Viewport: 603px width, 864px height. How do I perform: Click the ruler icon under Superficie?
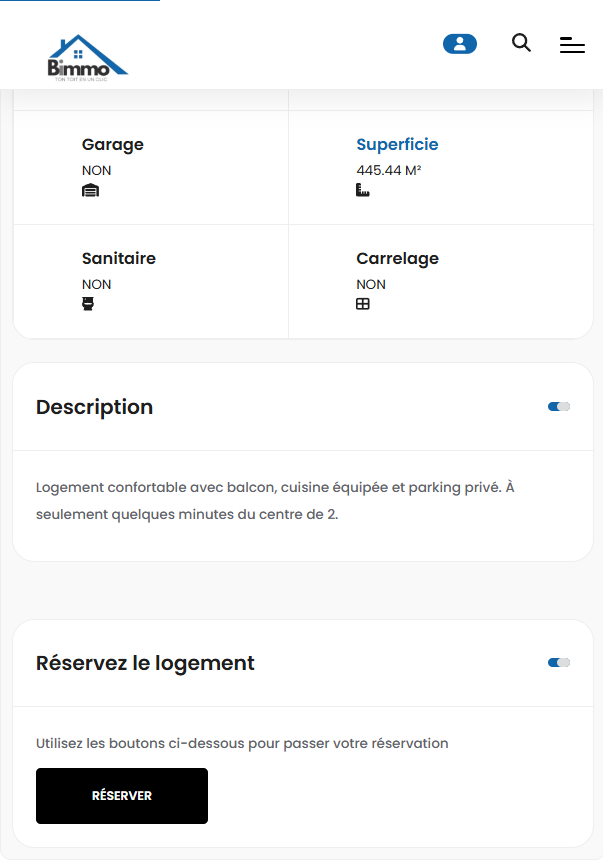click(x=363, y=190)
